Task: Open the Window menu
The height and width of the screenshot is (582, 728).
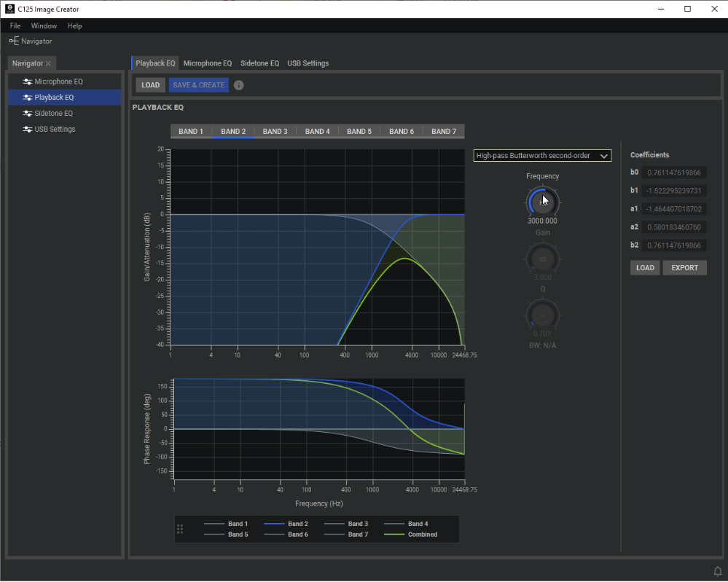Action: click(x=44, y=25)
